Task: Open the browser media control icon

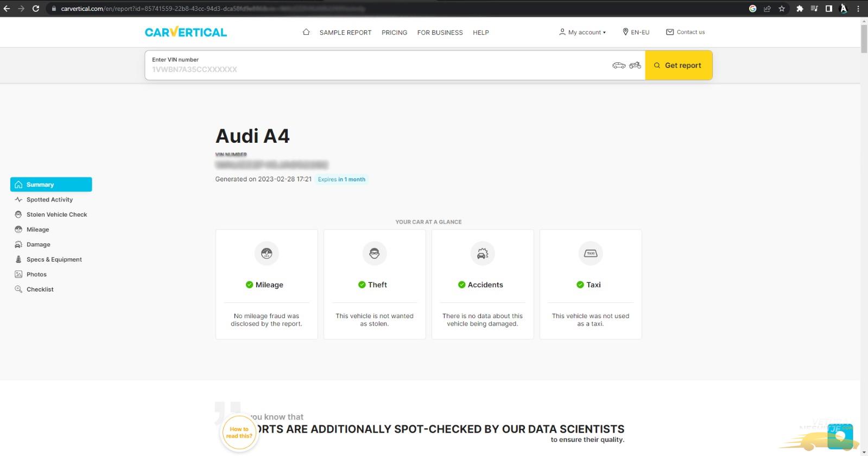Action: pos(814,9)
